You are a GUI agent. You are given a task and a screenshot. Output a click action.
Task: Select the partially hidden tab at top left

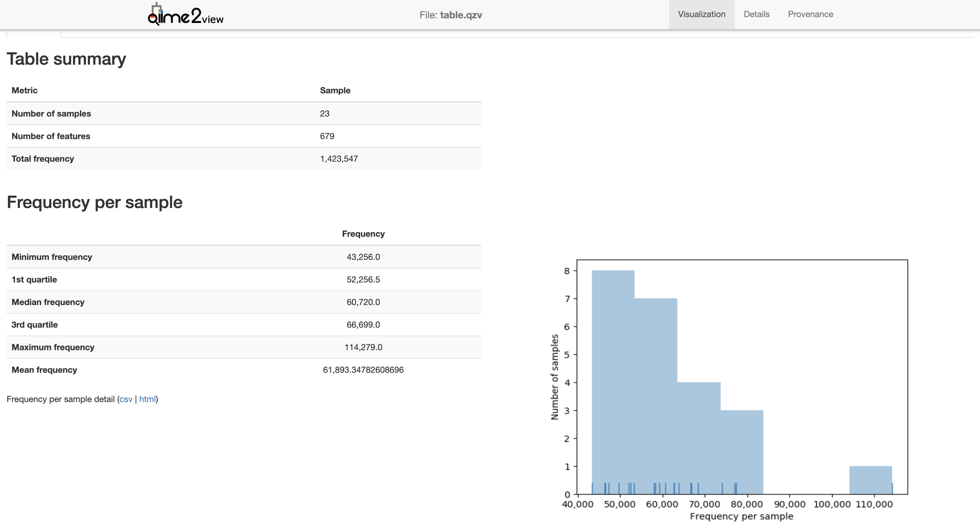click(x=34, y=34)
